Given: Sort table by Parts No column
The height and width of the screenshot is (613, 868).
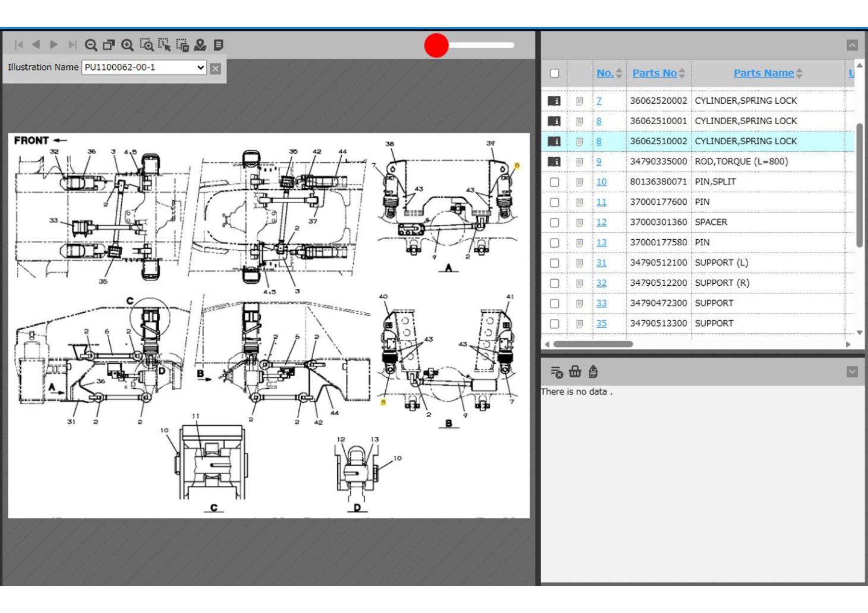Looking at the screenshot, I should (x=654, y=73).
